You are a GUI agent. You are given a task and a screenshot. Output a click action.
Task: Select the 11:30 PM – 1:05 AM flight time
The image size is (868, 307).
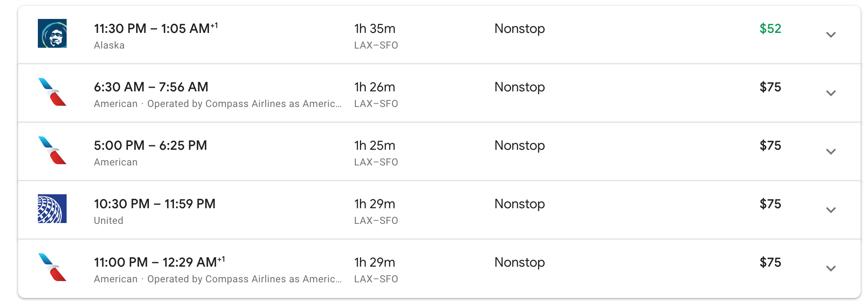[x=156, y=28]
